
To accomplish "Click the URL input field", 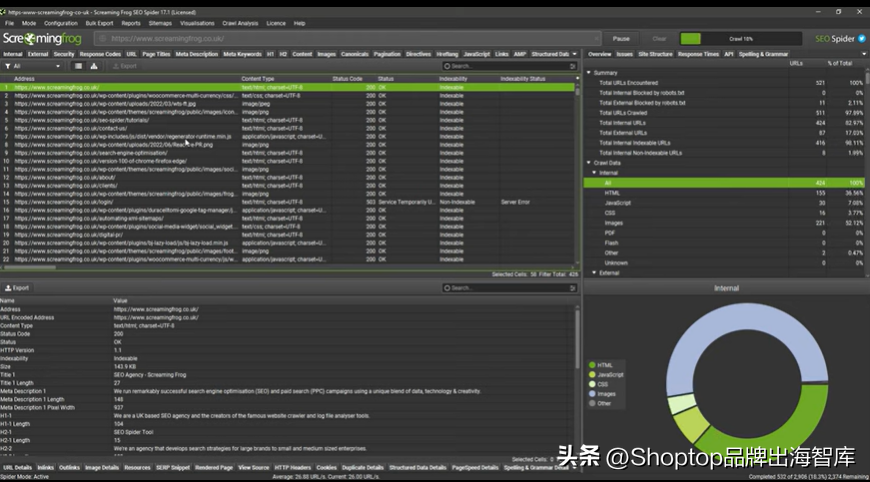I will click(x=347, y=39).
